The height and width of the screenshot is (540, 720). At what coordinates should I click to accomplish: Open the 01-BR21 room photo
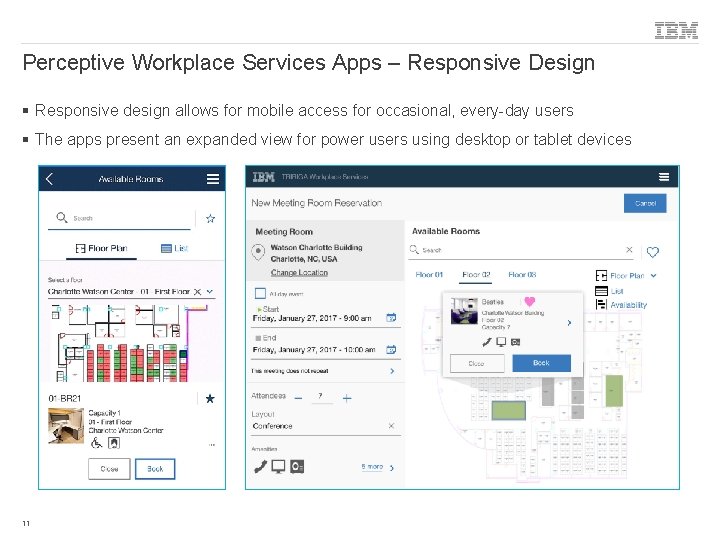[66, 426]
